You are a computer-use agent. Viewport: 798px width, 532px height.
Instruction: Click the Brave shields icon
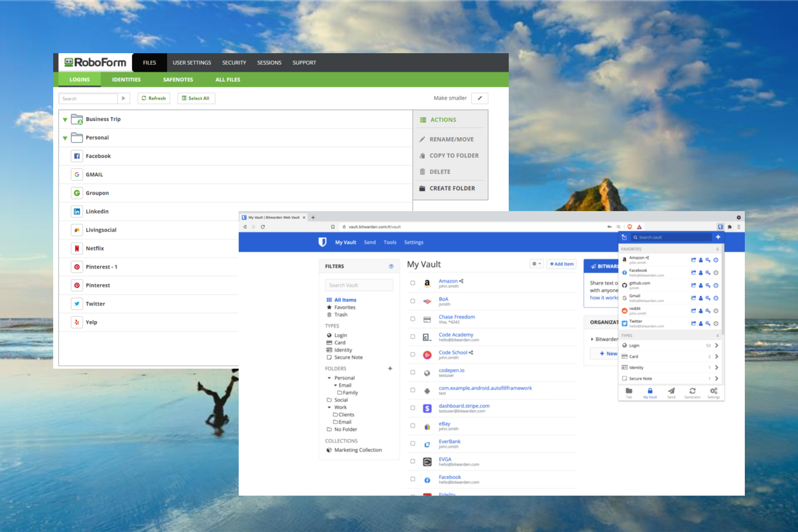point(630,227)
